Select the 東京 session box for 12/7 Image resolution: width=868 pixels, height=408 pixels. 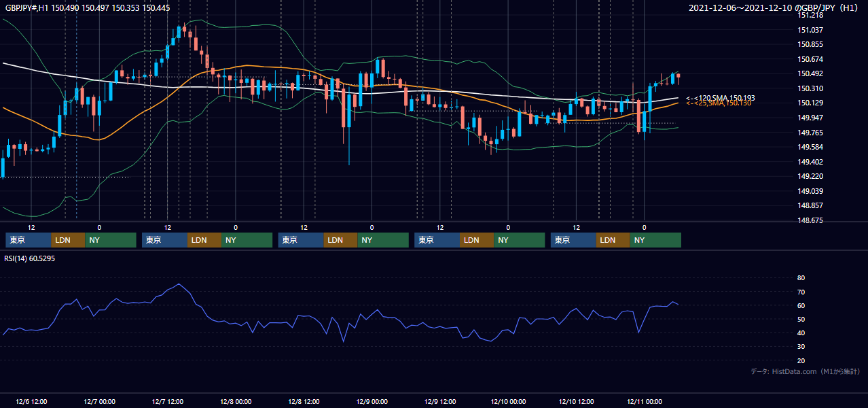[x=164, y=240]
